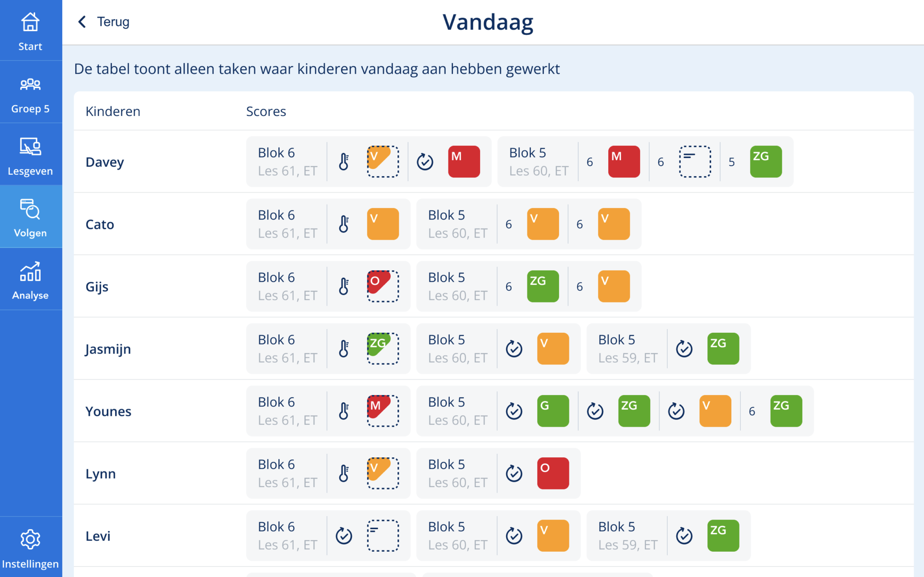Click thermometer icon in Younes's row

(x=344, y=411)
